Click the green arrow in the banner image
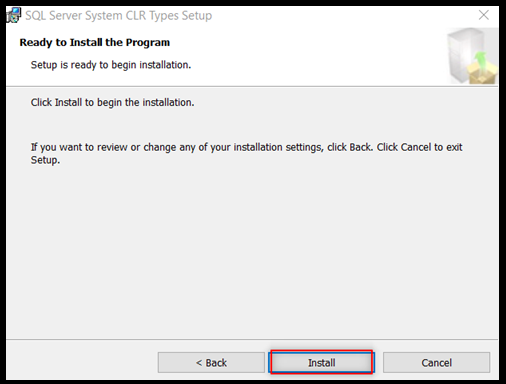The height and width of the screenshot is (384, 506). (x=480, y=59)
